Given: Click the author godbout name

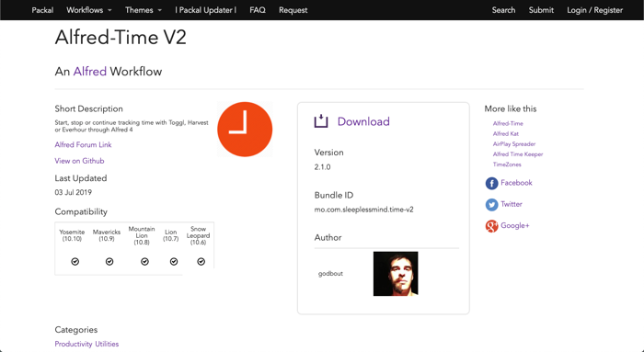Looking at the screenshot, I should pos(330,273).
